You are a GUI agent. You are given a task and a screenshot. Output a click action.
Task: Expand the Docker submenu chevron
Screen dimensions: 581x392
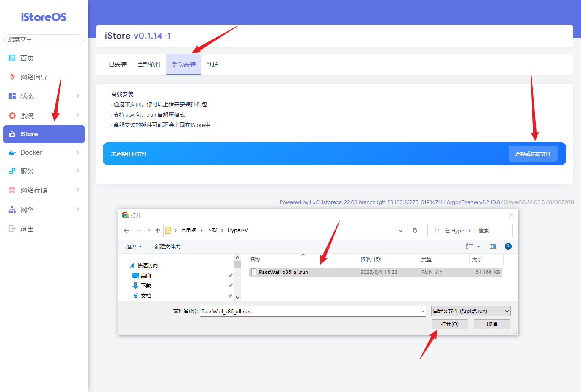click(78, 152)
